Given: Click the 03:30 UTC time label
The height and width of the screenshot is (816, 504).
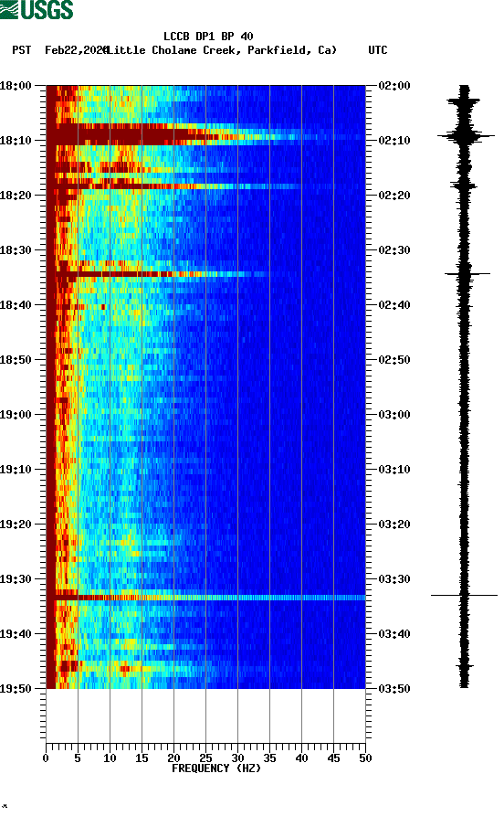Looking at the screenshot, I should point(394,579).
